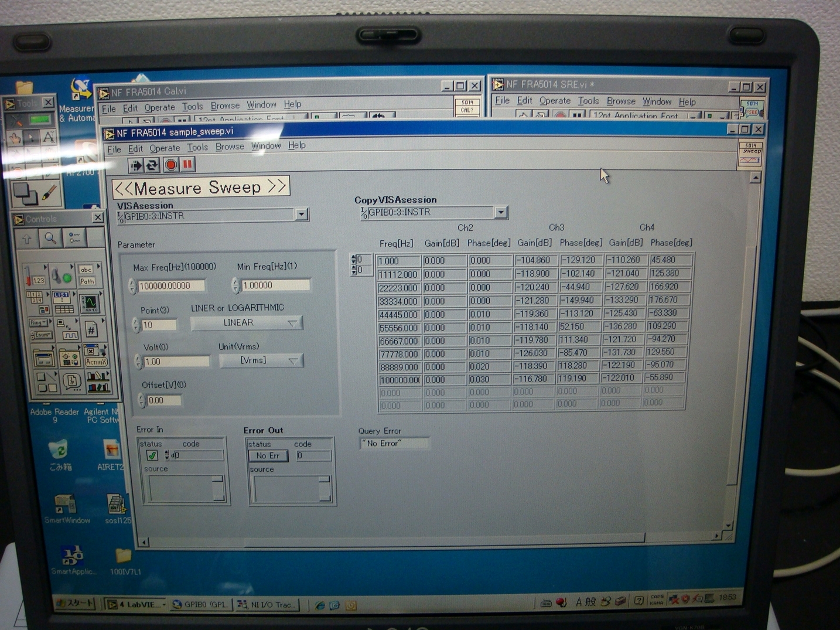Click the Pause button in sample_sweep toolbar

[x=187, y=165]
